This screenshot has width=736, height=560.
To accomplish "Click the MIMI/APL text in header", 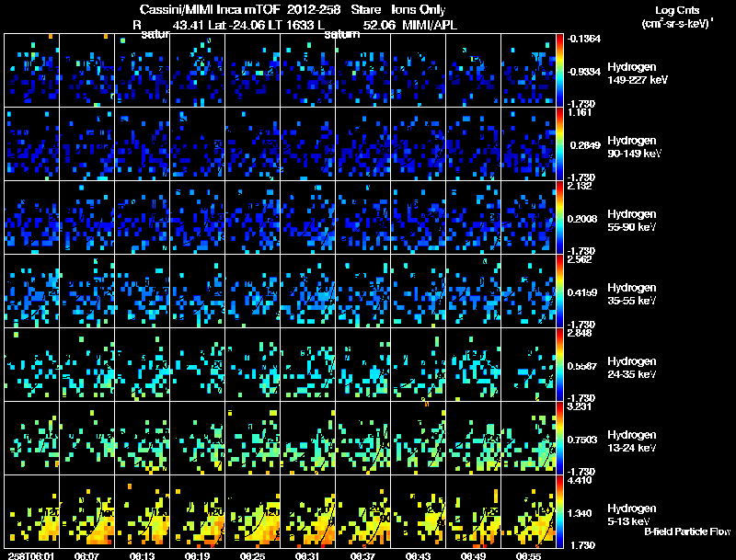I will 430,25.
